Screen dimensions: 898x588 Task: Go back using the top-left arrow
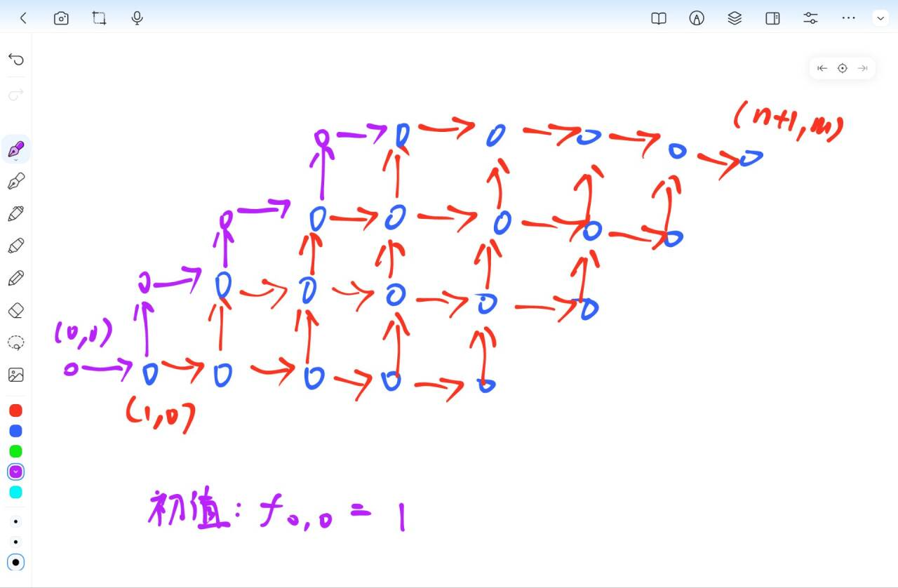coord(23,18)
